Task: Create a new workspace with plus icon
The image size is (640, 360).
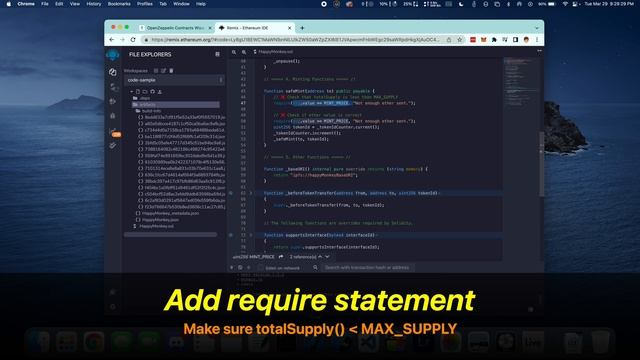Action: (x=156, y=71)
